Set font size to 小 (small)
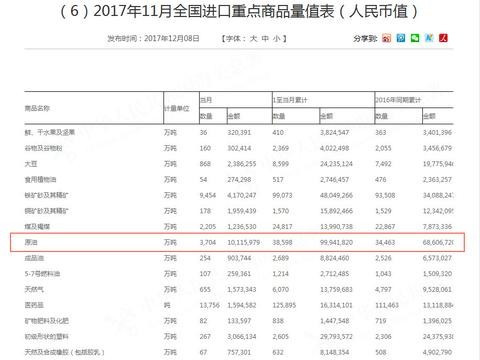Screen dimensions: 480x360 coord(276,39)
